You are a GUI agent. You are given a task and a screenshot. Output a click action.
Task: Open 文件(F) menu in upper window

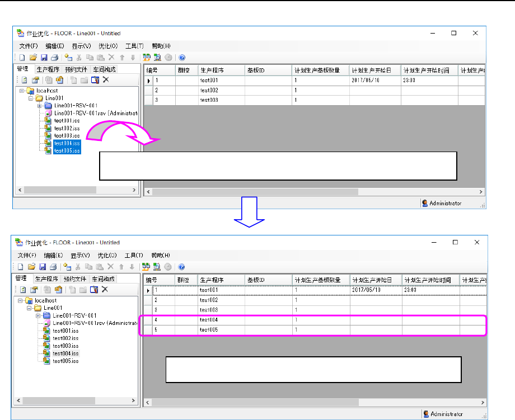coord(29,46)
